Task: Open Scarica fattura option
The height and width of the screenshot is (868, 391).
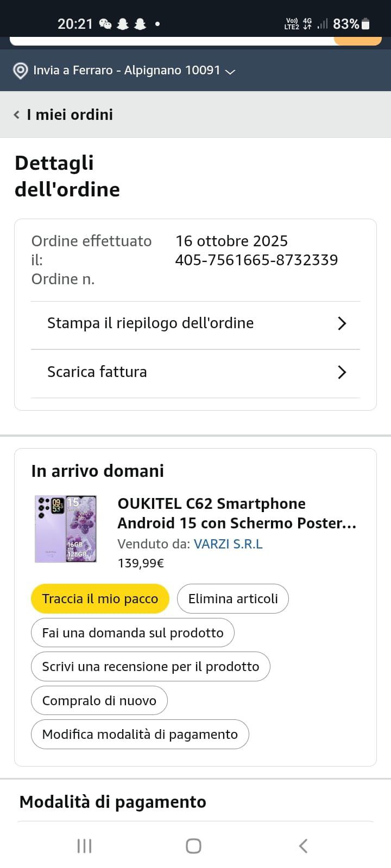Action: click(97, 372)
